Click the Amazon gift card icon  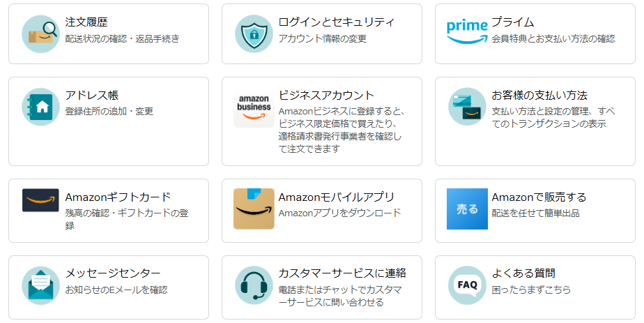pos(40,200)
